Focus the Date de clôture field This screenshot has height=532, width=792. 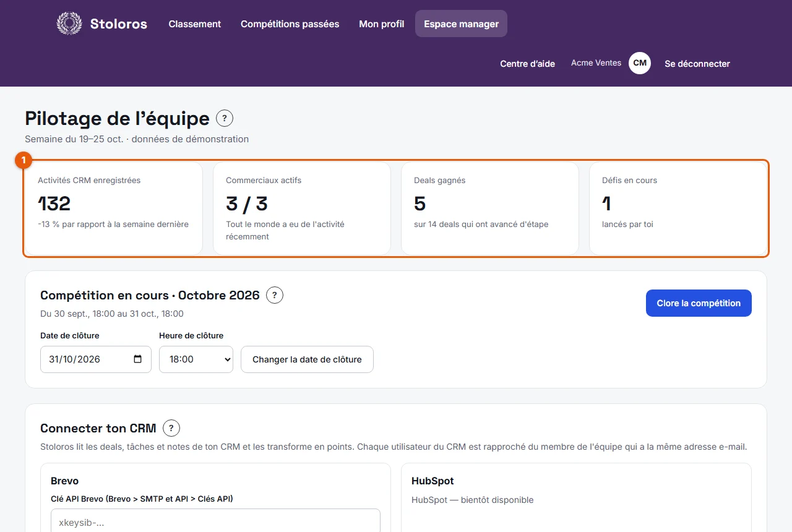coord(96,359)
